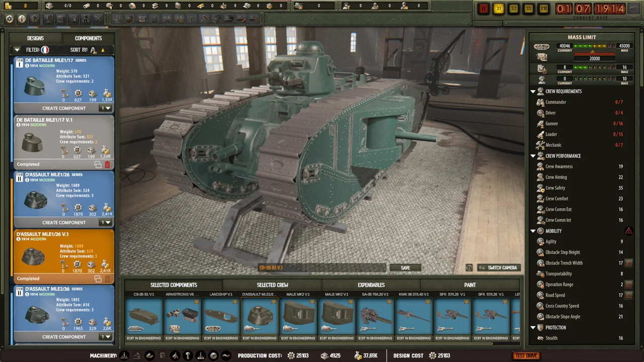Open the nation filter dropdown

(x=17, y=50)
